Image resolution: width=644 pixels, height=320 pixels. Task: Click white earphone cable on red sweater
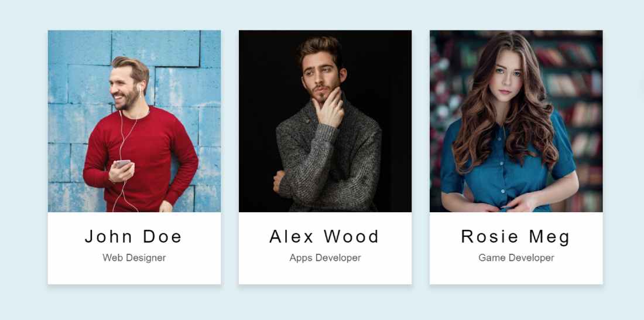[123, 140]
